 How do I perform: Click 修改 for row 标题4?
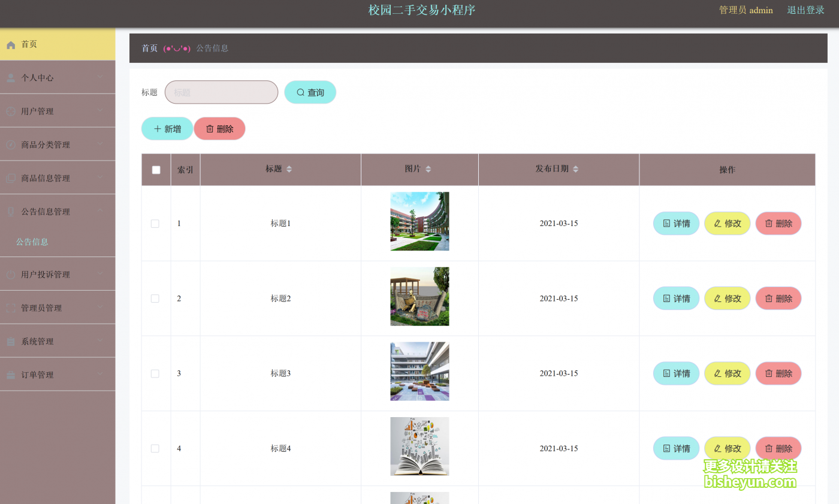pyautogui.click(x=728, y=448)
